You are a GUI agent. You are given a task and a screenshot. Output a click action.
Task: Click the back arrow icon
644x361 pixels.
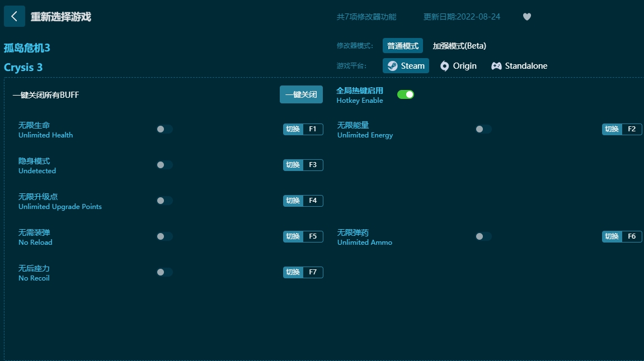[x=15, y=16]
